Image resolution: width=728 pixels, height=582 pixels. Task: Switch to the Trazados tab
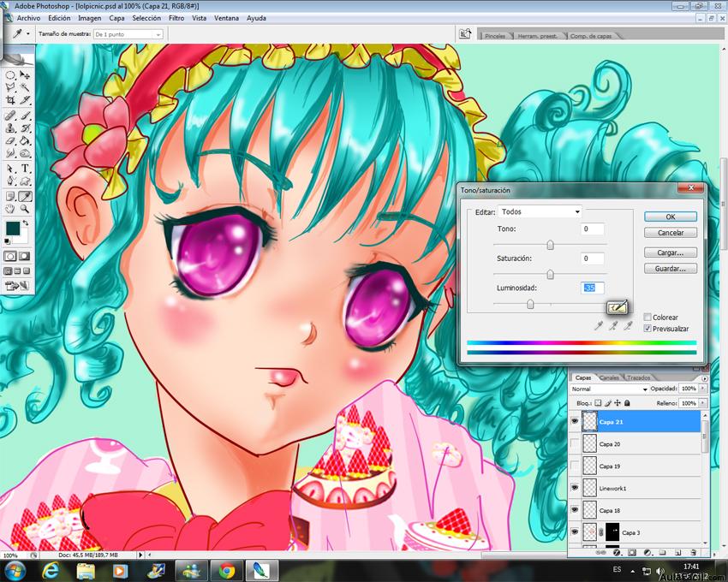pyautogui.click(x=638, y=377)
